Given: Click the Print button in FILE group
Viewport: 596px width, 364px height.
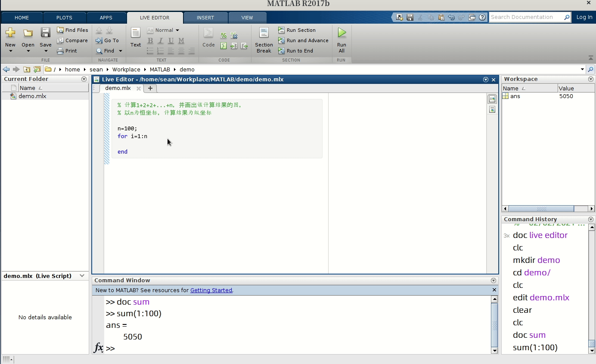Looking at the screenshot, I should (67, 51).
